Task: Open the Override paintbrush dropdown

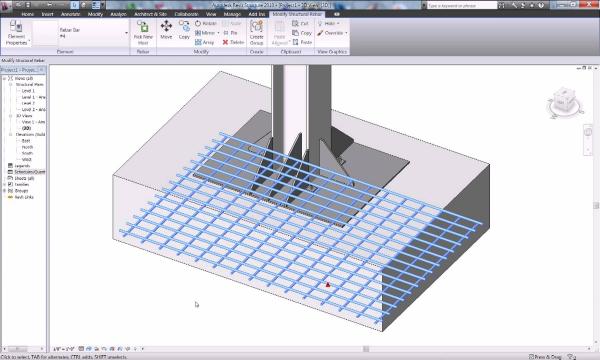Action: (x=332, y=33)
